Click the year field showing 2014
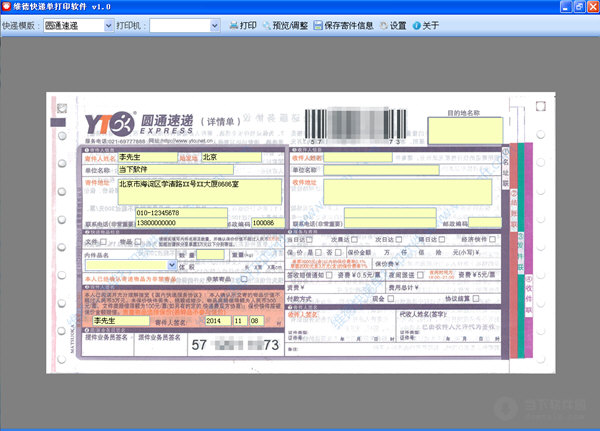This screenshot has width=600, height=431. coord(218,321)
